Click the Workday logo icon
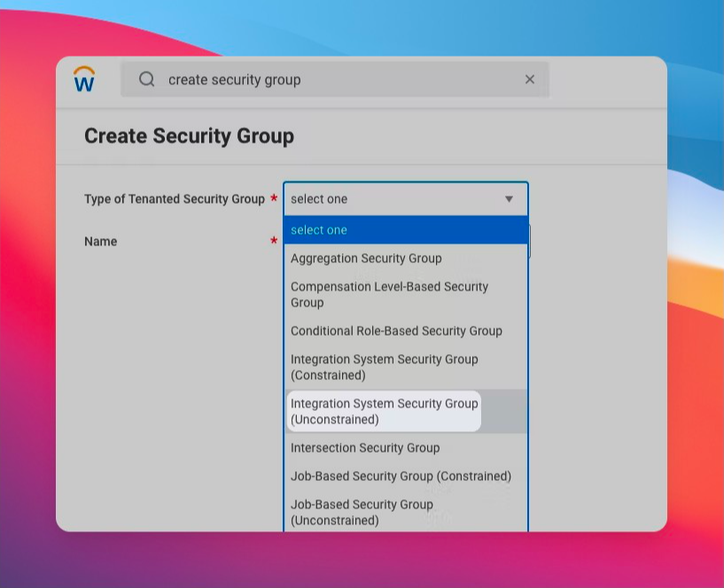The image size is (724, 588). pos(84,80)
